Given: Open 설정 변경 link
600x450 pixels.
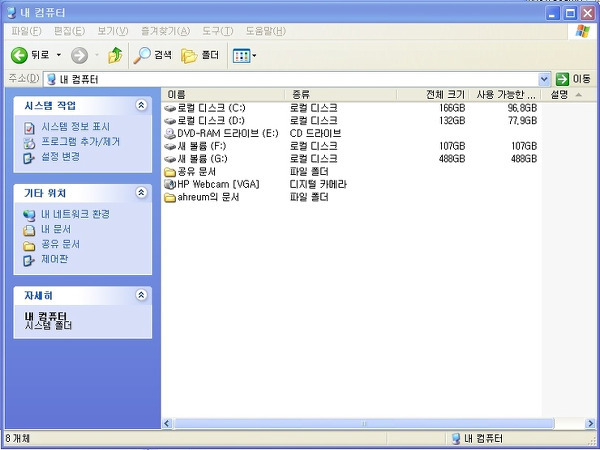Looking at the screenshot, I should click(60, 157).
